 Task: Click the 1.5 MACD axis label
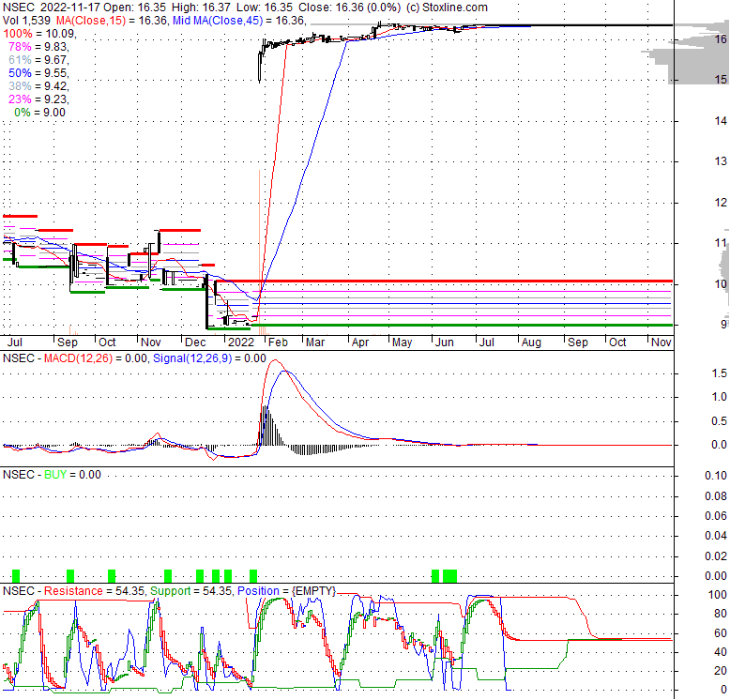coord(720,373)
